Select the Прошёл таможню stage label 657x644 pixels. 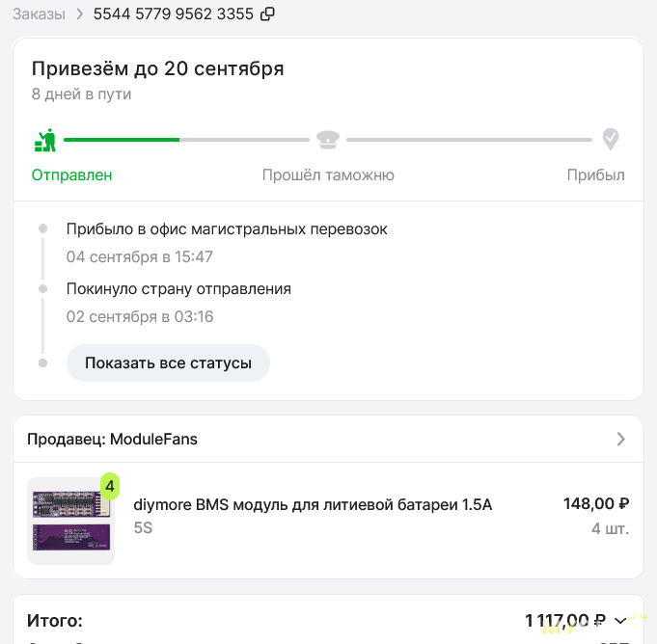pyautogui.click(x=328, y=175)
